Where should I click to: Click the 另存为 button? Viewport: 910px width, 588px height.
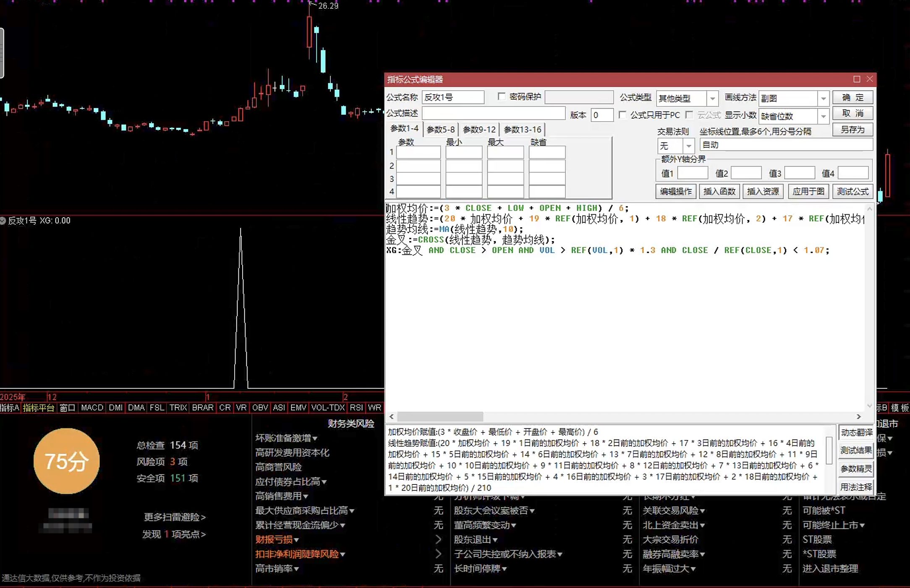click(852, 130)
